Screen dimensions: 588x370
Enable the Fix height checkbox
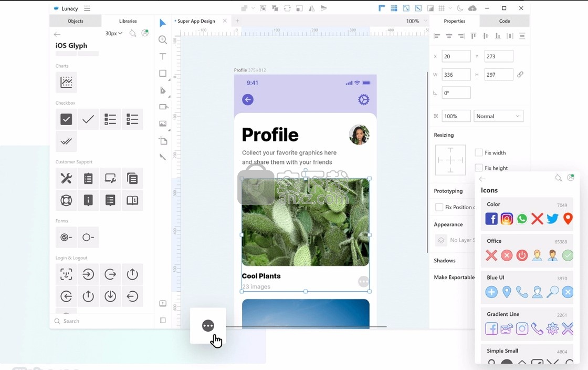pyautogui.click(x=479, y=168)
